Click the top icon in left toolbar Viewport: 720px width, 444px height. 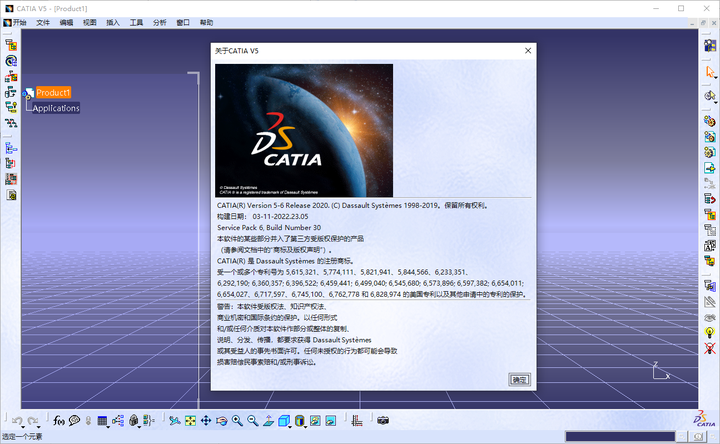(x=11, y=45)
